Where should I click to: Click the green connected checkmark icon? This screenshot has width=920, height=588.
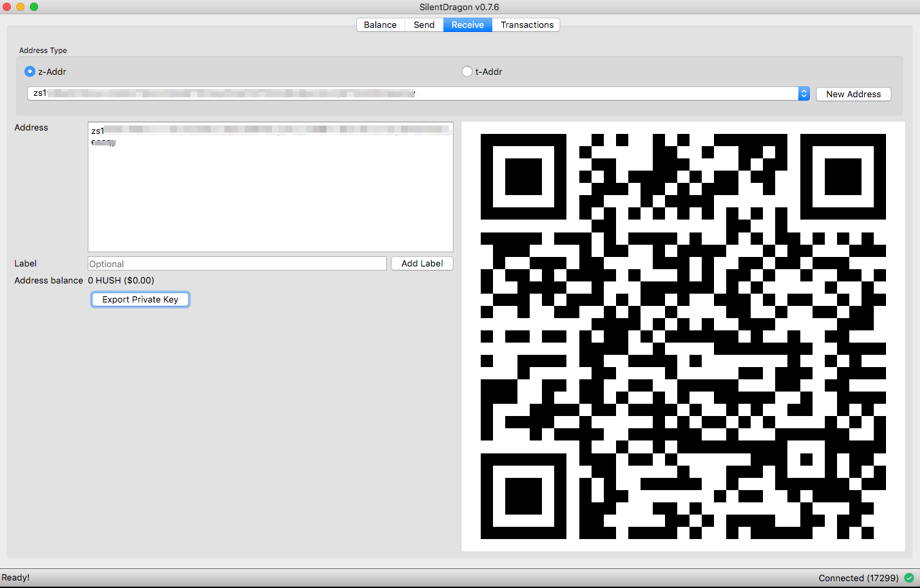tap(909, 578)
